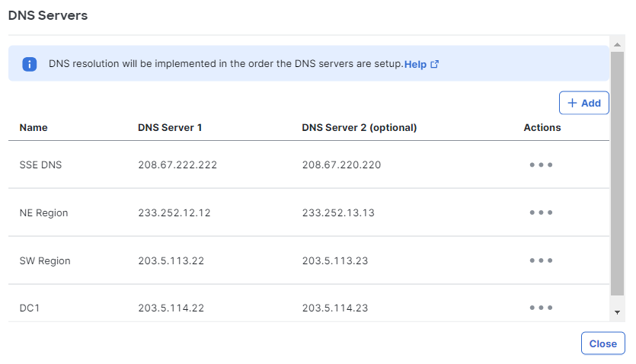Click the DNS Server 2 (optional) header
Viewport: 636px width, 364px height.
(x=360, y=128)
